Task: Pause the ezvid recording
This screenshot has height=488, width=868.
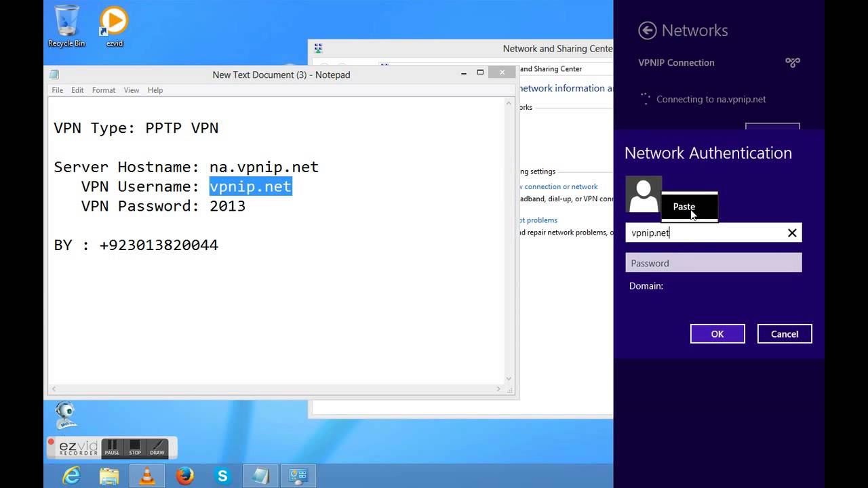Action: (112, 448)
